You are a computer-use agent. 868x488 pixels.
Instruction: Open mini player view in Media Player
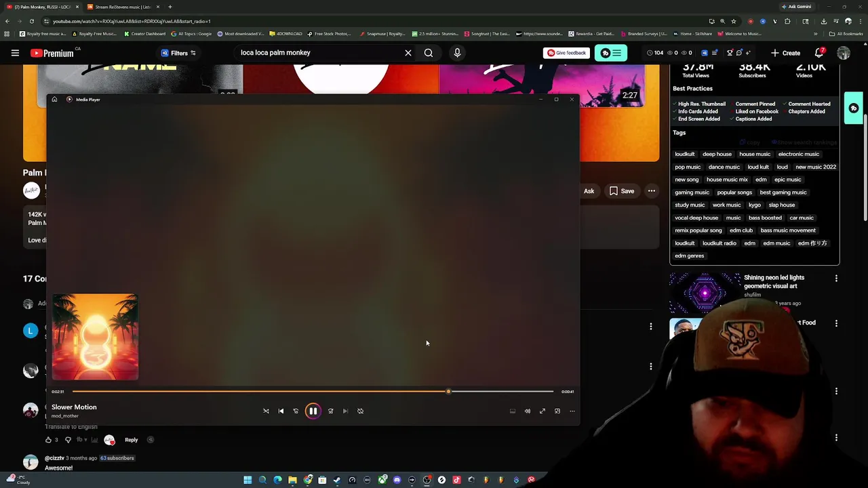pyautogui.click(x=557, y=411)
